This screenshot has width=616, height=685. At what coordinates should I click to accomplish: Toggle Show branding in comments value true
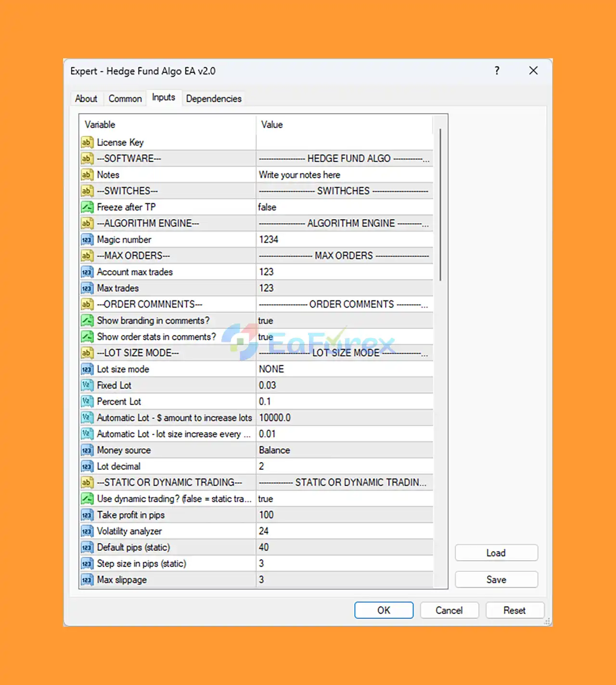point(345,321)
